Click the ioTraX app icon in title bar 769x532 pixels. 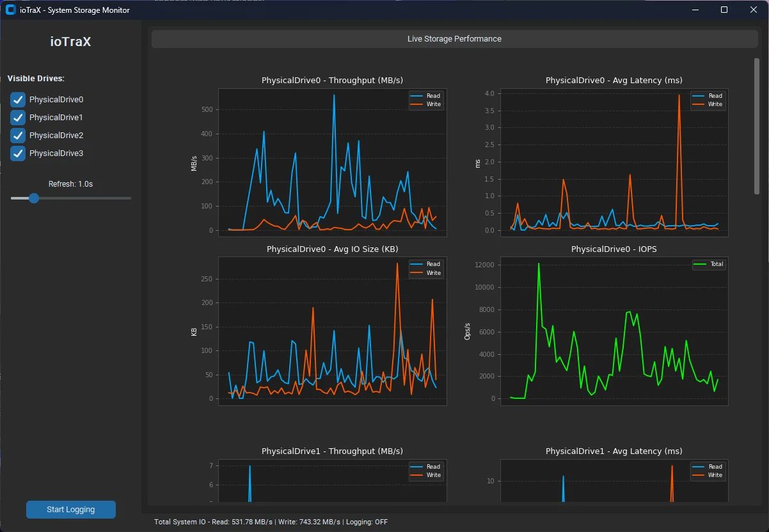[x=10, y=10]
